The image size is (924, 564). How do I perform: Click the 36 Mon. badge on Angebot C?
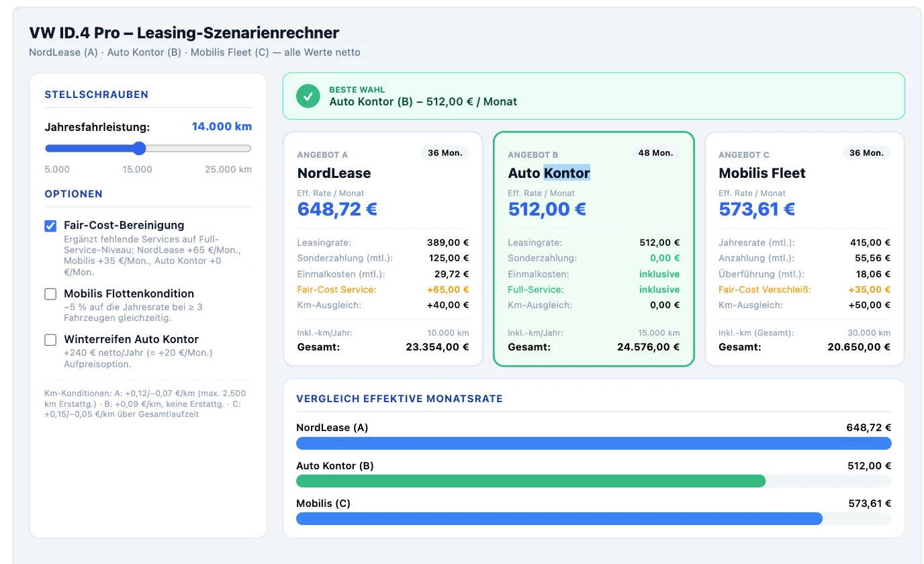coord(866,153)
